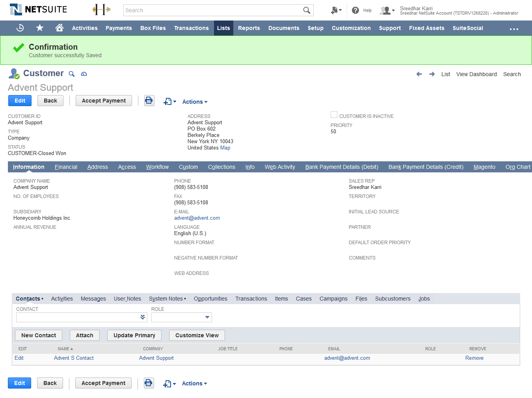Click the dashboard icon beside Customer title

point(84,74)
